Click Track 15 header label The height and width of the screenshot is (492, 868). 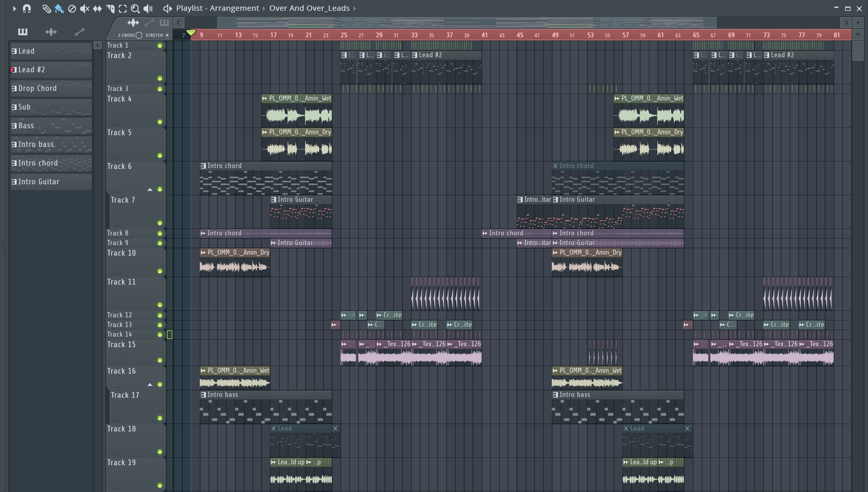121,345
